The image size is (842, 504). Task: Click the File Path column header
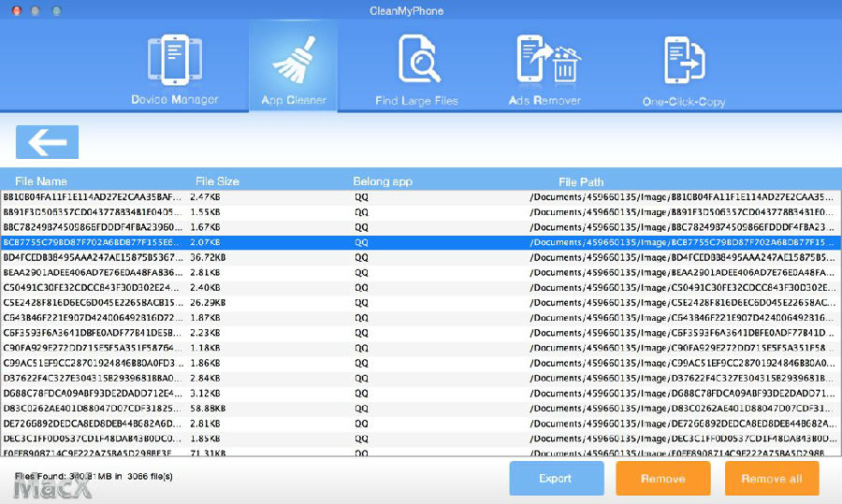pyautogui.click(x=581, y=181)
